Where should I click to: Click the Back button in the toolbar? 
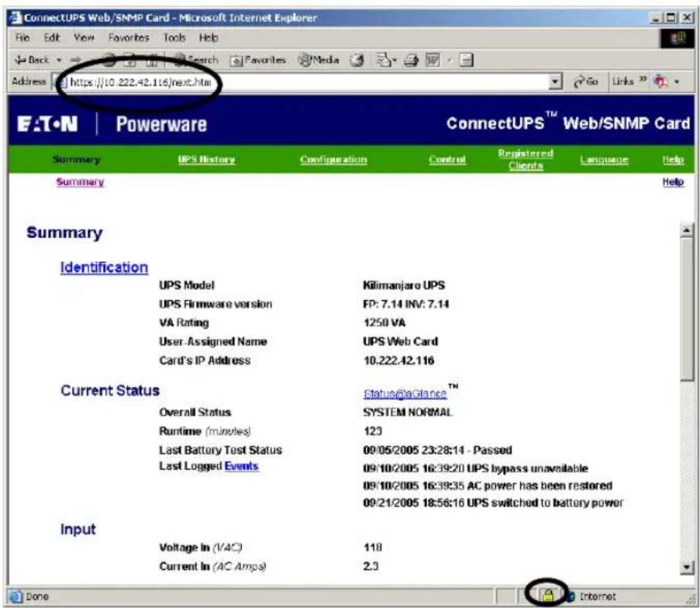[31, 60]
